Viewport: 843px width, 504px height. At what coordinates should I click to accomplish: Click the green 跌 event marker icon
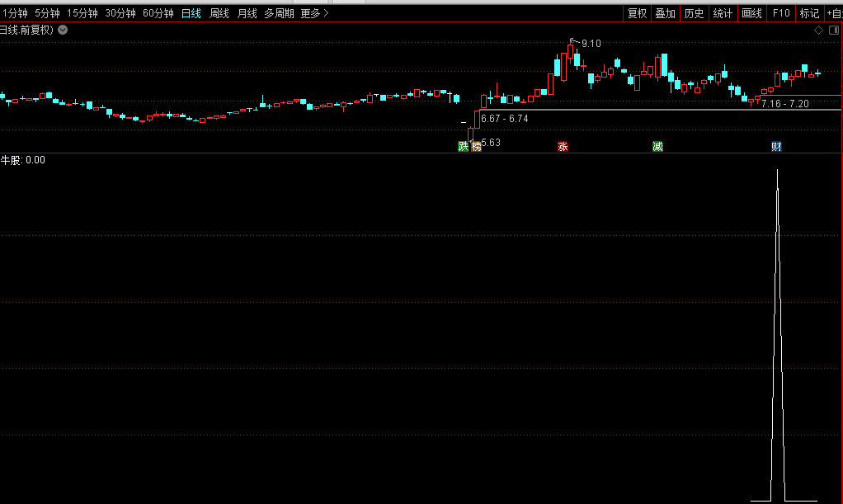tap(464, 147)
